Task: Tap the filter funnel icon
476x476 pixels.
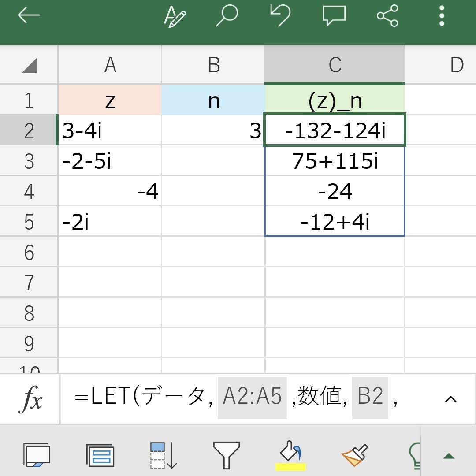Action: [226, 455]
